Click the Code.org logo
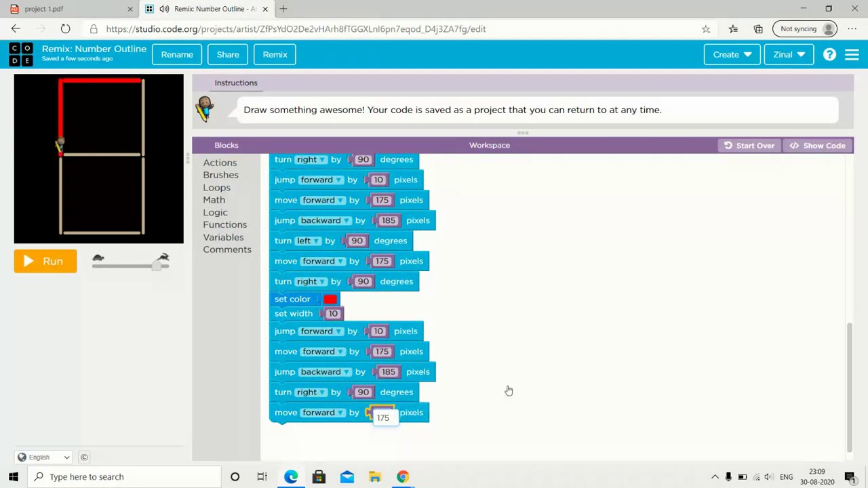This screenshot has height=488, width=868. (x=20, y=54)
